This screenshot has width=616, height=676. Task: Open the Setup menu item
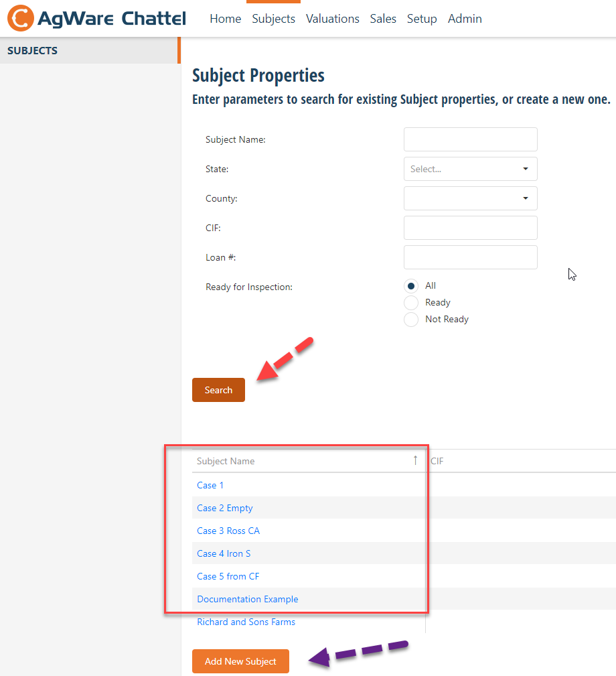tap(422, 19)
